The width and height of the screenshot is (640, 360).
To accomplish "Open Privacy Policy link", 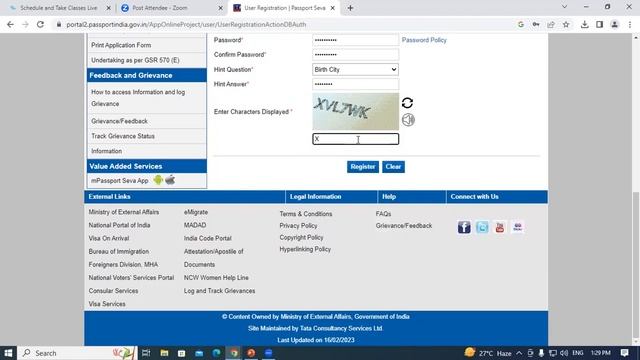I will click(x=298, y=226).
